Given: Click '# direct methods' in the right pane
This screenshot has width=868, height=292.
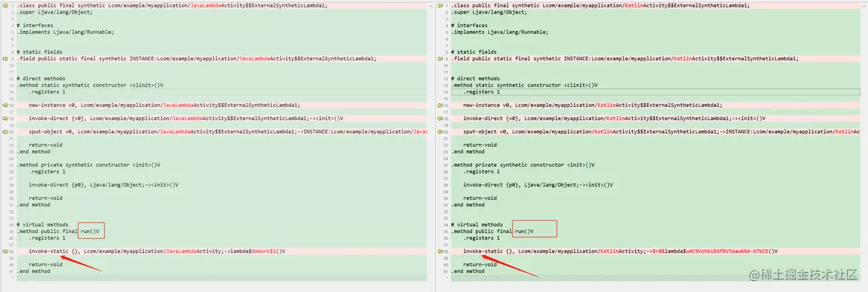Looking at the screenshot, I should click(476, 79).
